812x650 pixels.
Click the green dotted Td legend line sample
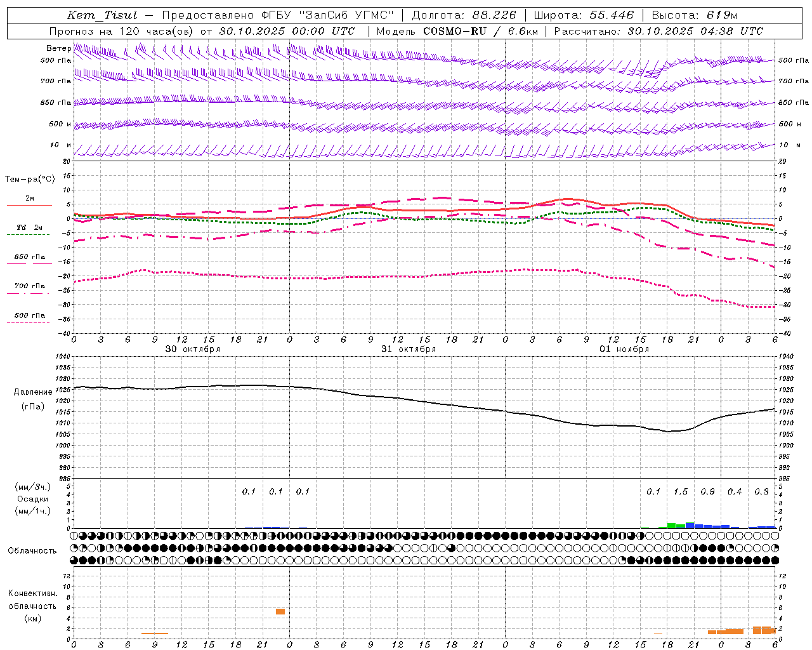pyautogui.click(x=28, y=234)
